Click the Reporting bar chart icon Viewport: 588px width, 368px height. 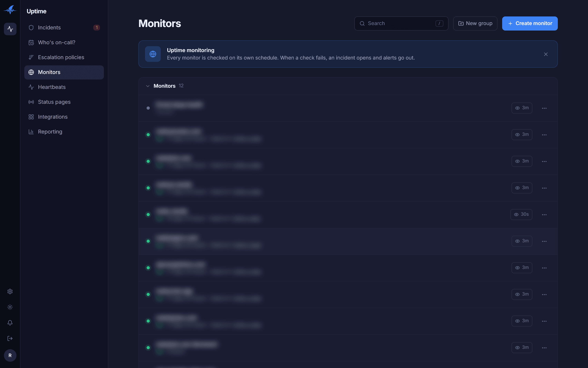coord(31,132)
